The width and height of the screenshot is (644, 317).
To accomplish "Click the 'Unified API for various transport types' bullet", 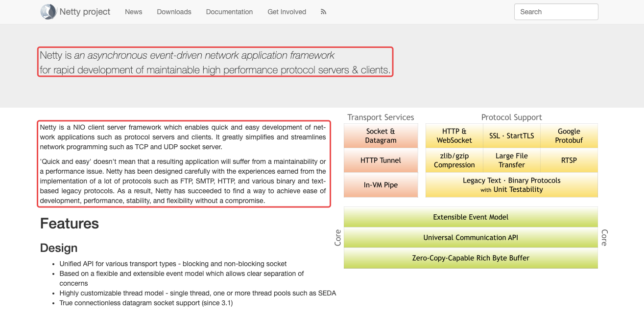I will click(173, 264).
